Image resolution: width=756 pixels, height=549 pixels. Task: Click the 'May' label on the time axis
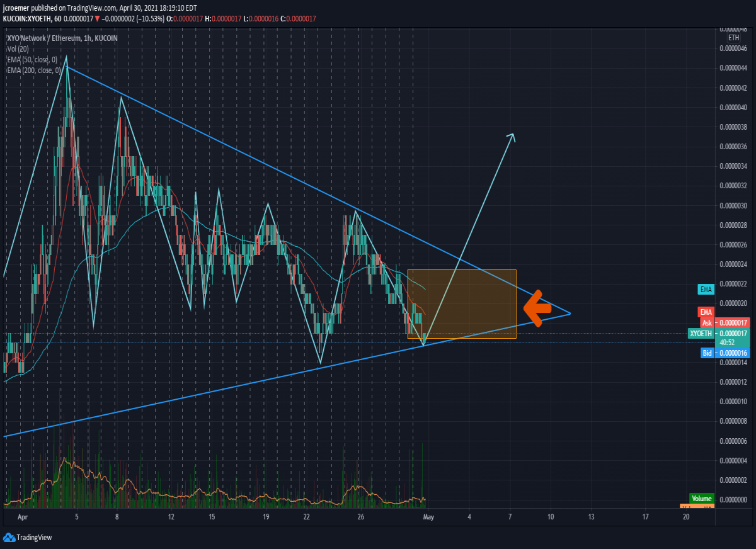coord(428,517)
